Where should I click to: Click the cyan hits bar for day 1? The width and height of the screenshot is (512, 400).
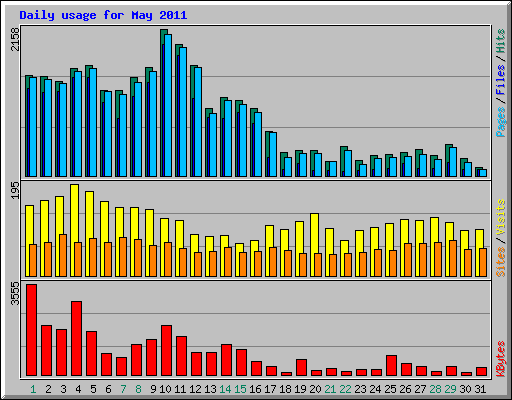point(33,127)
